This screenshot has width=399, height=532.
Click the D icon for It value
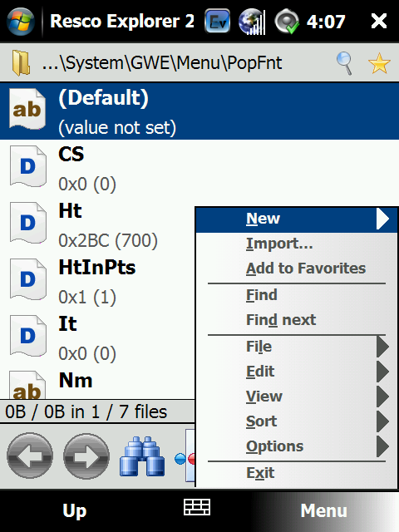tap(27, 336)
